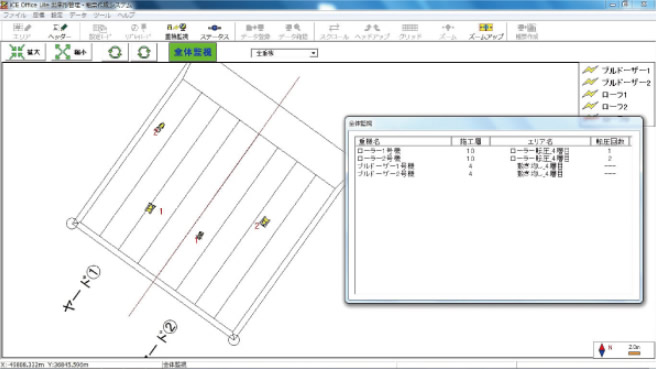Toggle the green 全体監視 button
The image size is (656, 369).
click(x=193, y=52)
